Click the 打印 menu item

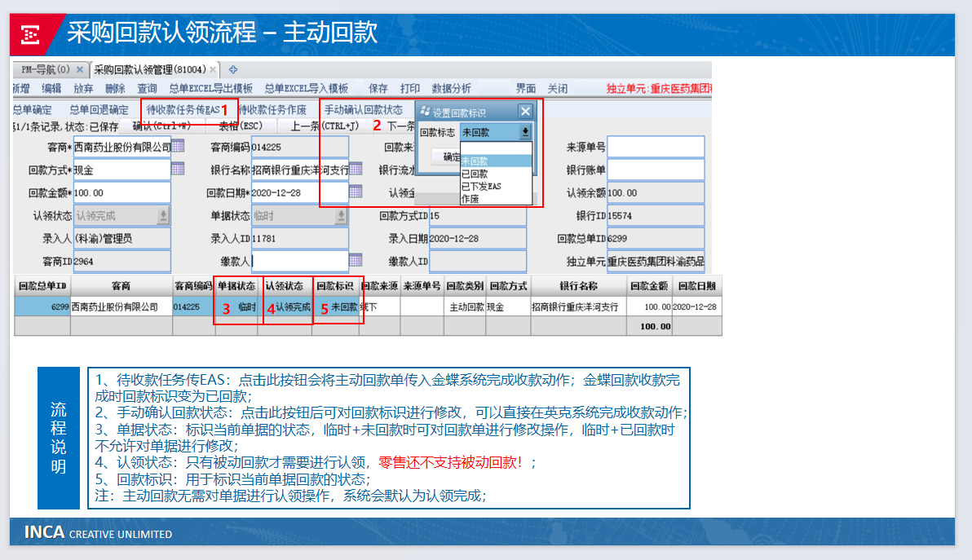click(x=409, y=89)
